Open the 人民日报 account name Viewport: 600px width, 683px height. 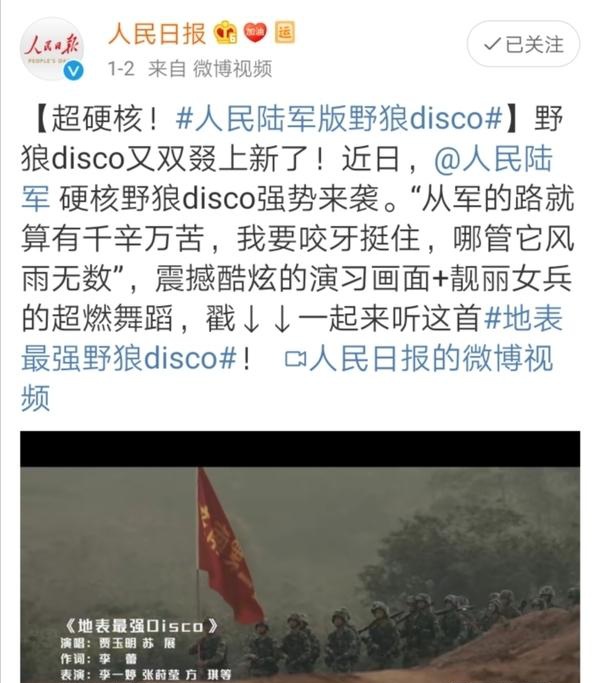point(156,33)
